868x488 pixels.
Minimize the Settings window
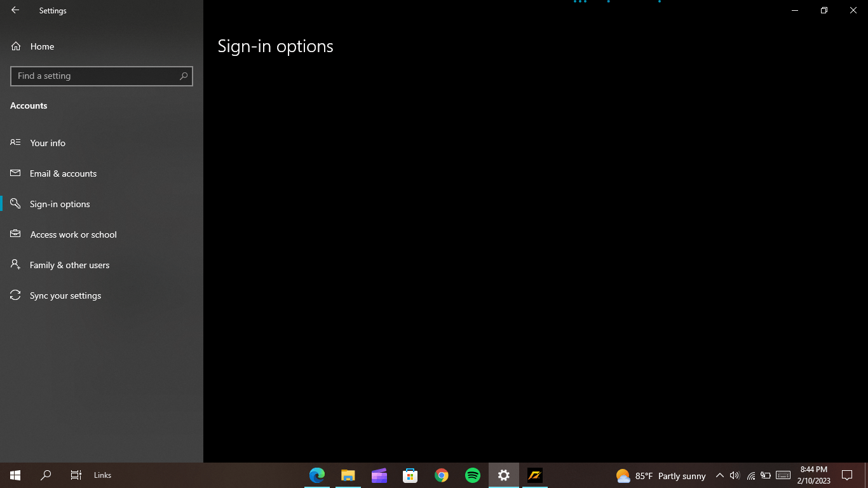(795, 10)
